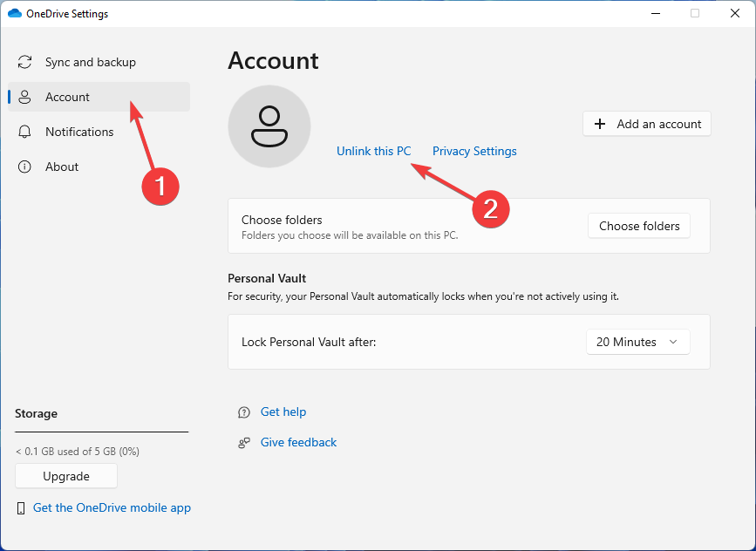Click the OneDrive cloud icon in title bar
Screen dimensions: 756x551
[15, 13]
